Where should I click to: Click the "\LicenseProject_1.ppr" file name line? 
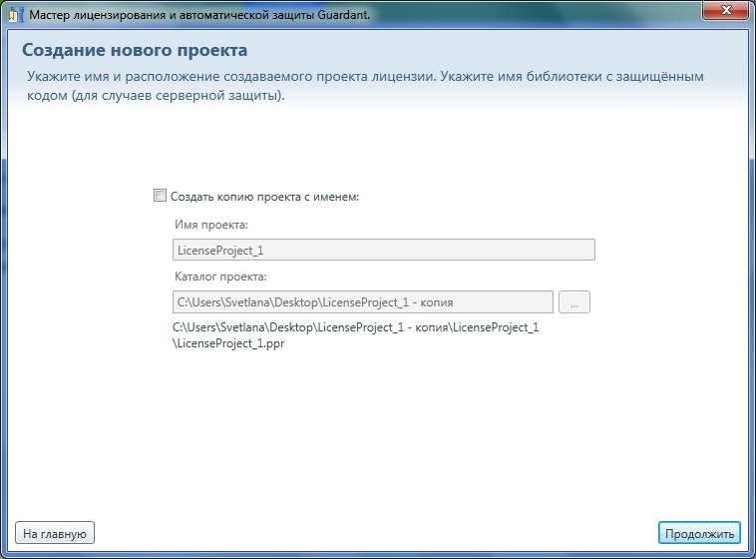pos(229,343)
